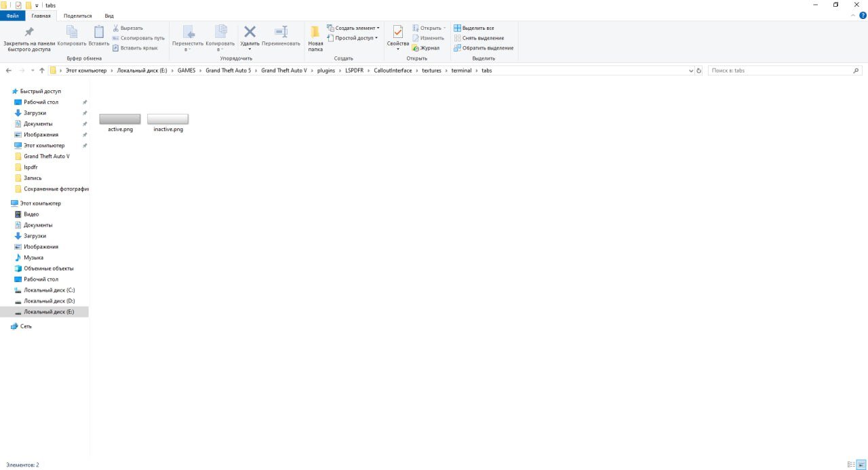The height and width of the screenshot is (470, 868).
Task: Open Свойства (properties) button
Action: point(398,38)
